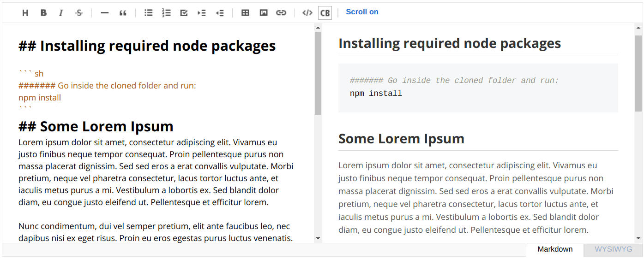
Task: Click the 'npm install' line in editor
Action: pyautogui.click(x=40, y=98)
